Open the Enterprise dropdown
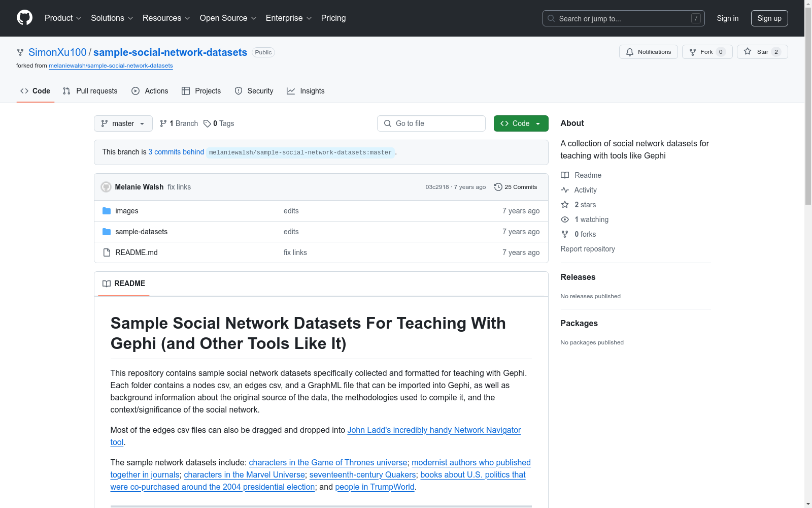Viewport: 812px width, 508px height. click(289, 18)
